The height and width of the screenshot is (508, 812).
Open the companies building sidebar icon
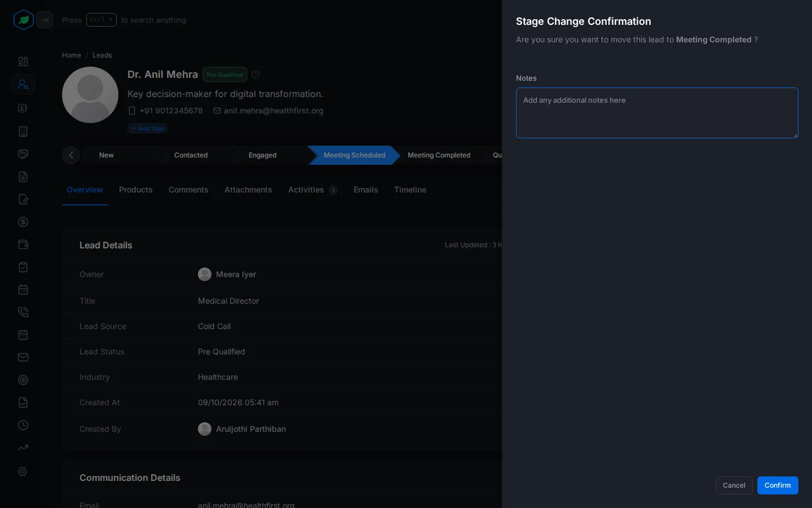[23, 132]
